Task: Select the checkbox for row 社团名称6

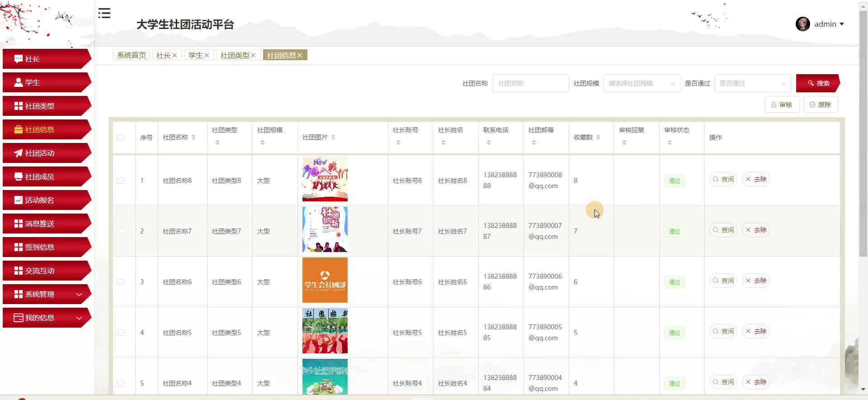Action: (121, 282)
